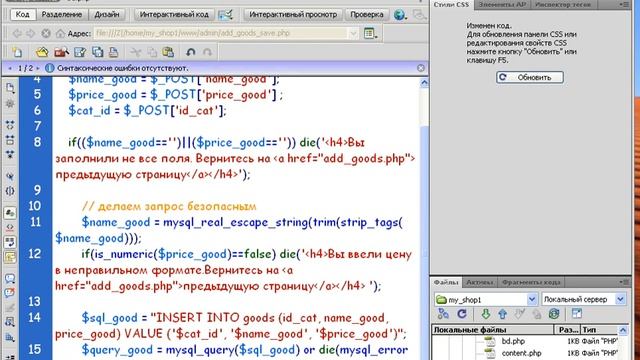Open the recent snippets icon menu

10,322
